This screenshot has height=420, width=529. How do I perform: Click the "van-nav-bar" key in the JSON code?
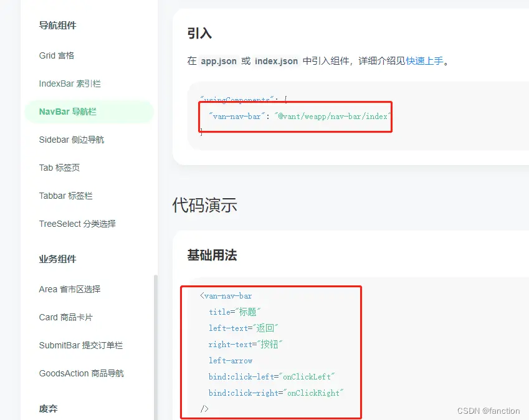237,117
